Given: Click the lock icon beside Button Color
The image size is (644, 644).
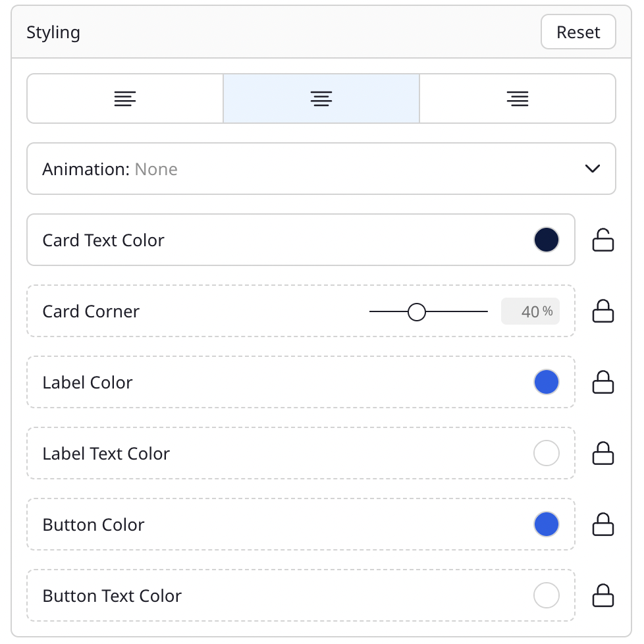Looking at the screenshot, I should pos(603,524).
